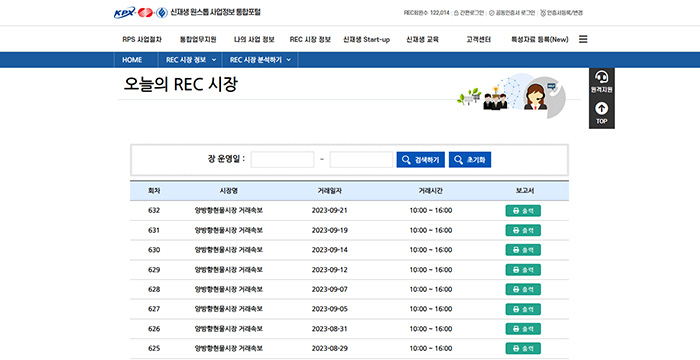700x360 pixels.
Task: Print the report for round 626
Action: pos(523,329)
